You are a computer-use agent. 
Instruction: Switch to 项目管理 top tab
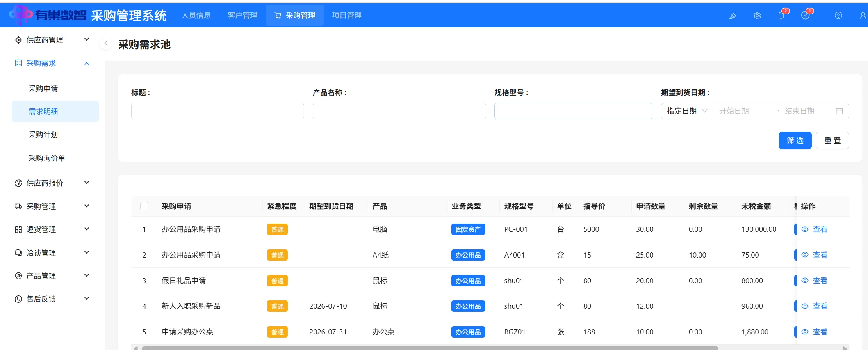(x=347, y=15)
